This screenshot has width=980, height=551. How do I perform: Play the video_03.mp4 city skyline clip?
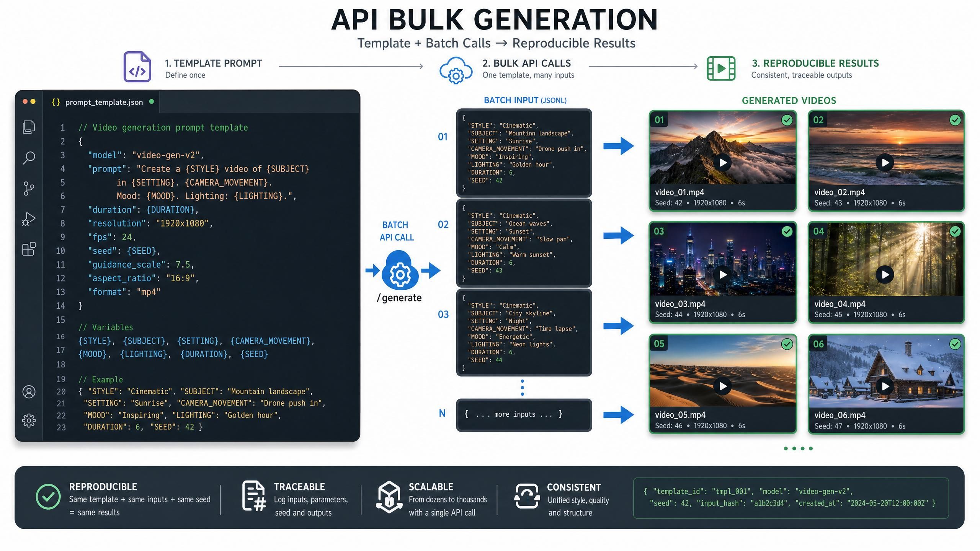pyautogui.click(x=722, y=274)
